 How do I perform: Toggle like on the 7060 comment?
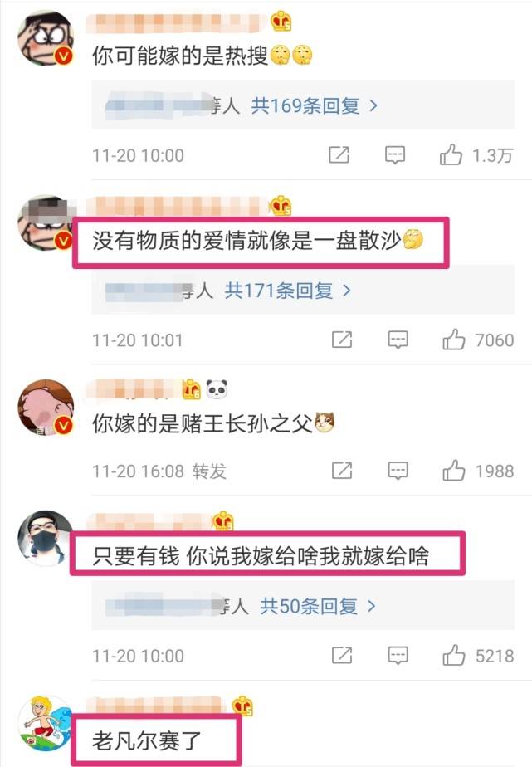453,340
